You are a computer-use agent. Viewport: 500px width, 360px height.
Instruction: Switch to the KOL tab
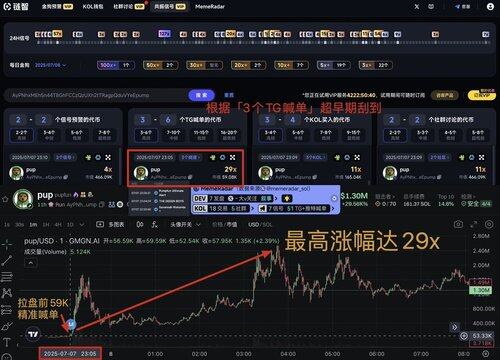coord(93,6)
